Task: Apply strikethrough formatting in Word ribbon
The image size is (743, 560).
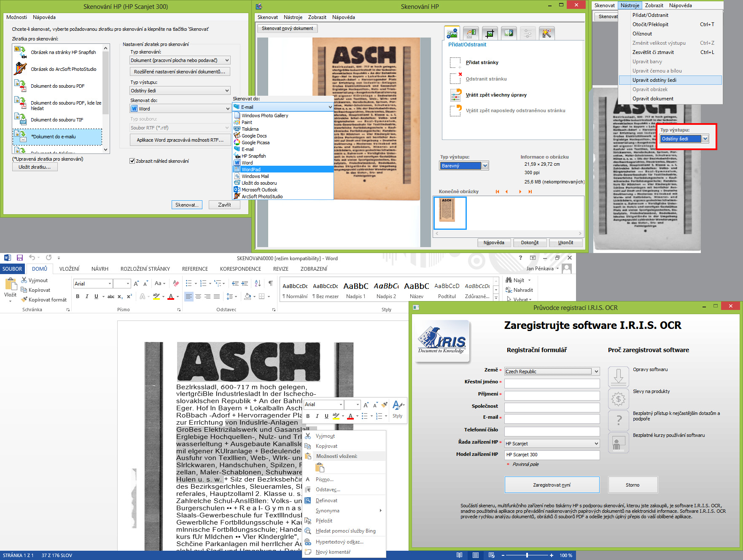Action: point(110,296)
